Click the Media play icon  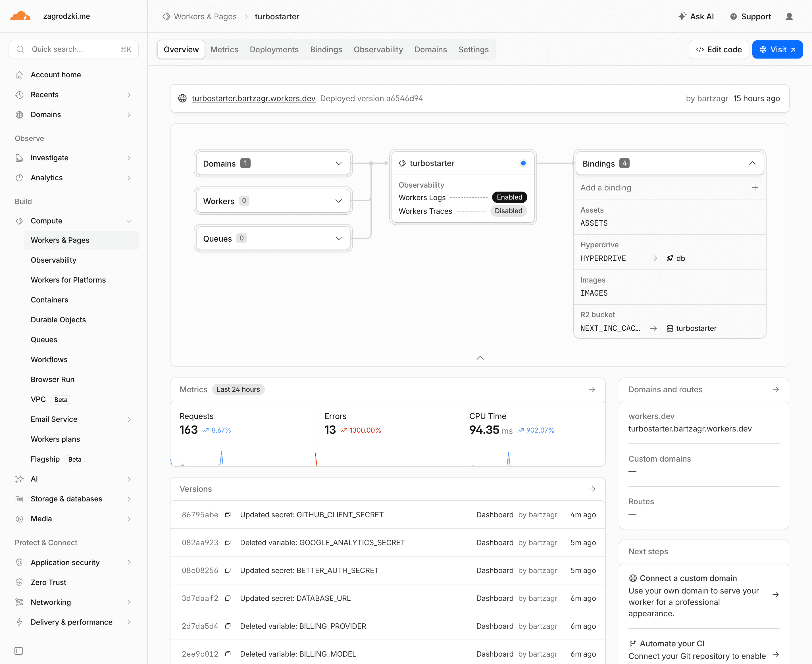click(x=20, y=519)
